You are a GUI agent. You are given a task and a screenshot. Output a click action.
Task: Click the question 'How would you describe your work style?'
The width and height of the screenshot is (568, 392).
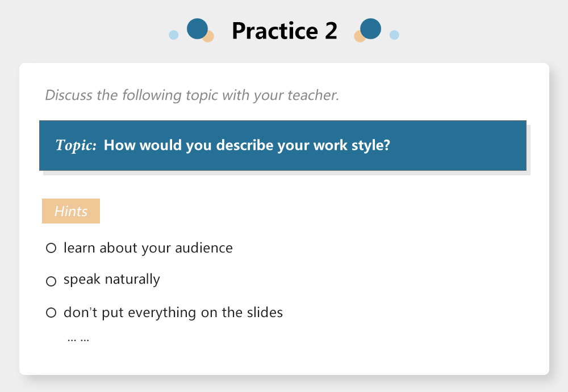tap(247, 145)
